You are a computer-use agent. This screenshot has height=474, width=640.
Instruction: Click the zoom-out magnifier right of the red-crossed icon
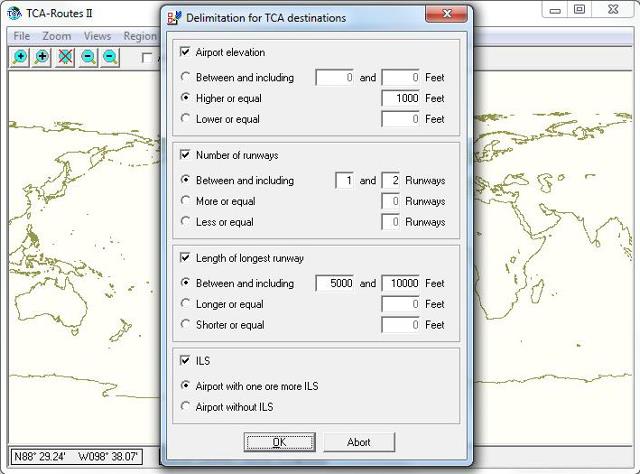[88, 57]
